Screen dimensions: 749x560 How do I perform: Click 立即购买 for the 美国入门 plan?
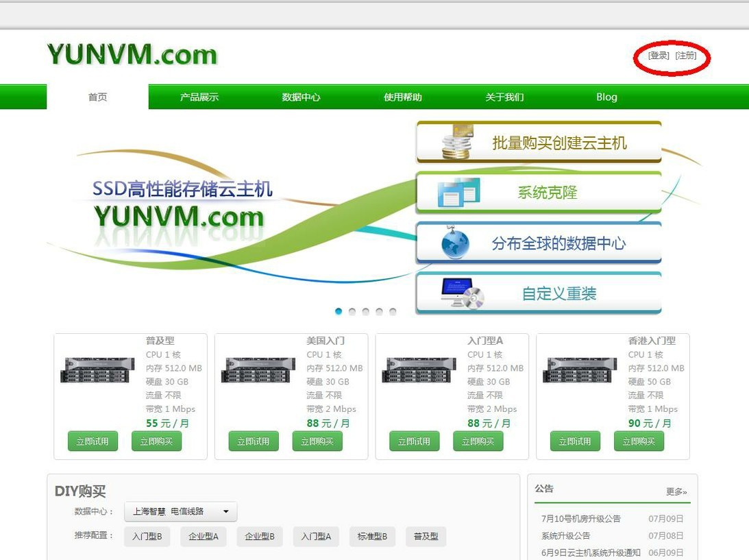(x=318, y=441)
